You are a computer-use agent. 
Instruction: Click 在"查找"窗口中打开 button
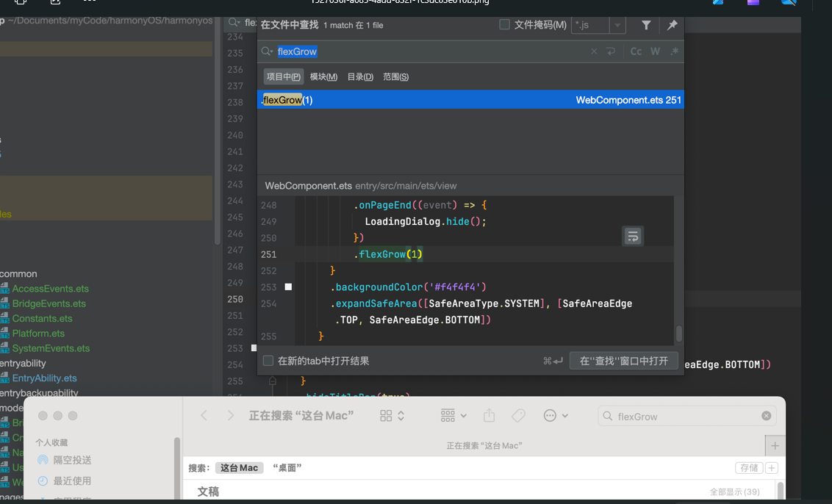(623, 361)
